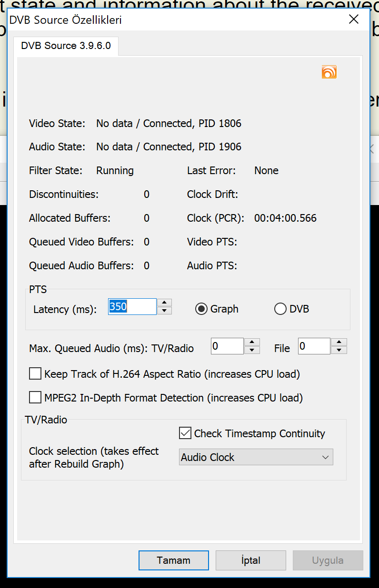Click the File queued audio input field
The height and width of the screenshot is (588, 379).
point(314,346)
